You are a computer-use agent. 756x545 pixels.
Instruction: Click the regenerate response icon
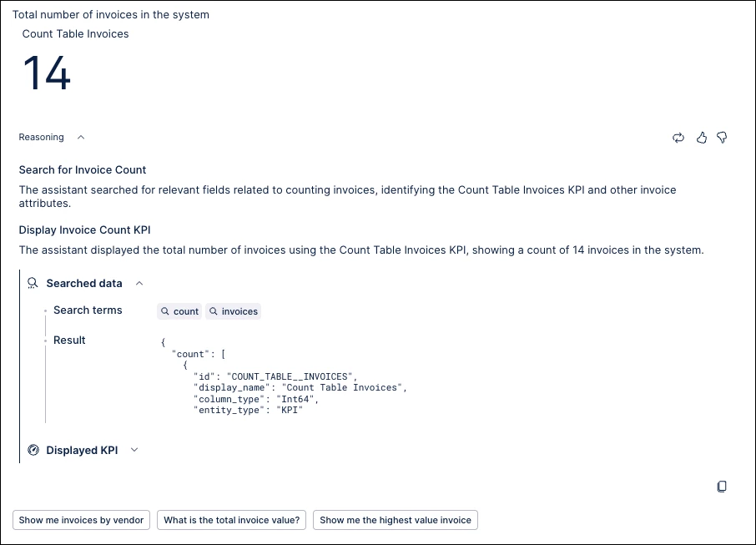678,138
